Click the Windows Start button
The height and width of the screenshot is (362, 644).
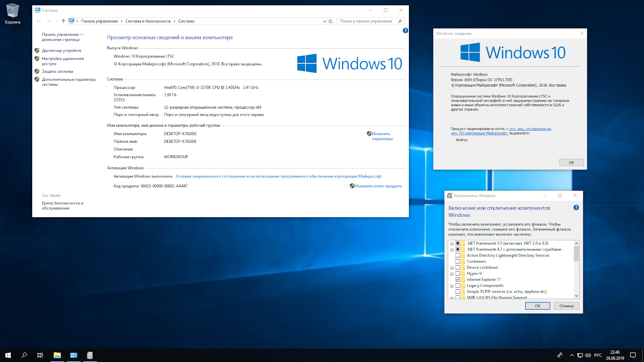pyautogui.click(x=8, y=355)
